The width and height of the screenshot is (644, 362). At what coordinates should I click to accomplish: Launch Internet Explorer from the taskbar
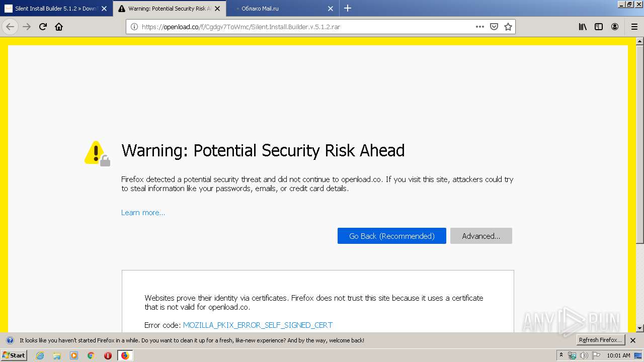40,355
